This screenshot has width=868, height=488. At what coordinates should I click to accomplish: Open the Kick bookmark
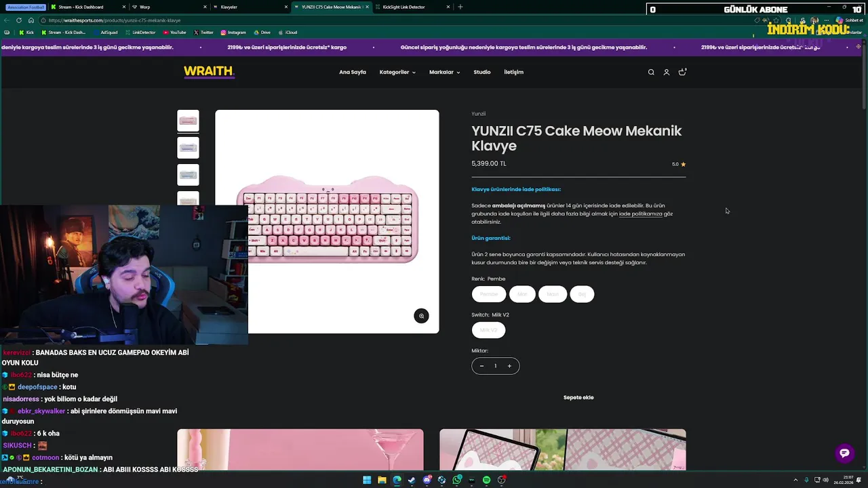click(x=26, y=33)
